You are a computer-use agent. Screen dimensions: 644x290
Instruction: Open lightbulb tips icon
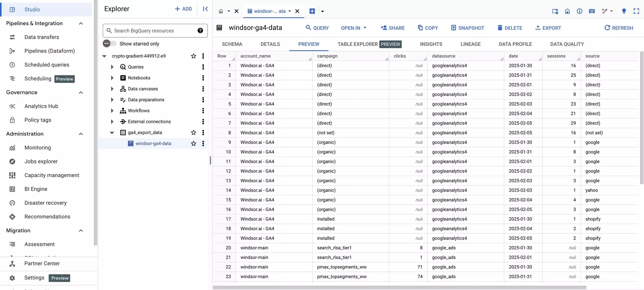click(x=624, y=11)
